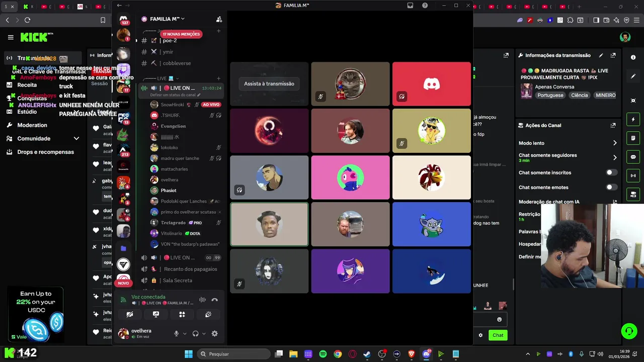Open the Discord inbox icon
This screenshot has width=644, height=362.
[x=410, y=6]
